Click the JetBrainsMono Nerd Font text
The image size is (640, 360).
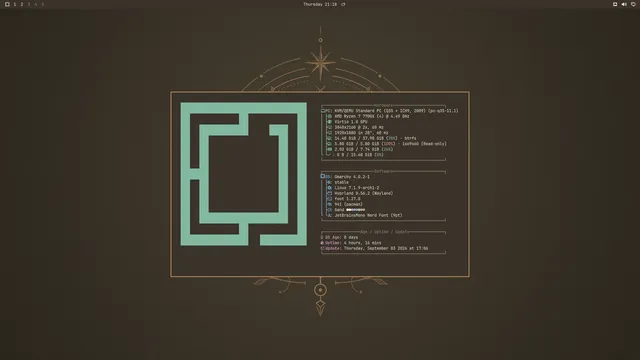(368, 215)
